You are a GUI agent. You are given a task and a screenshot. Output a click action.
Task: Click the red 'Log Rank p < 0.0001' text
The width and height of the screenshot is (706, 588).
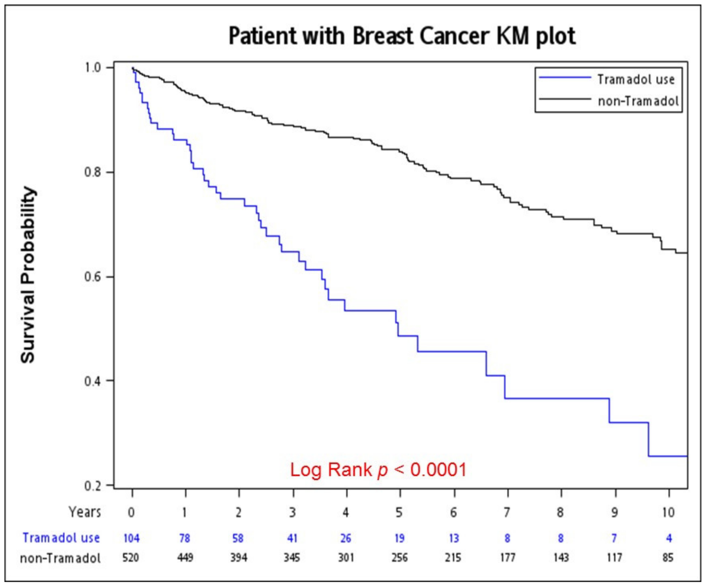378,470
